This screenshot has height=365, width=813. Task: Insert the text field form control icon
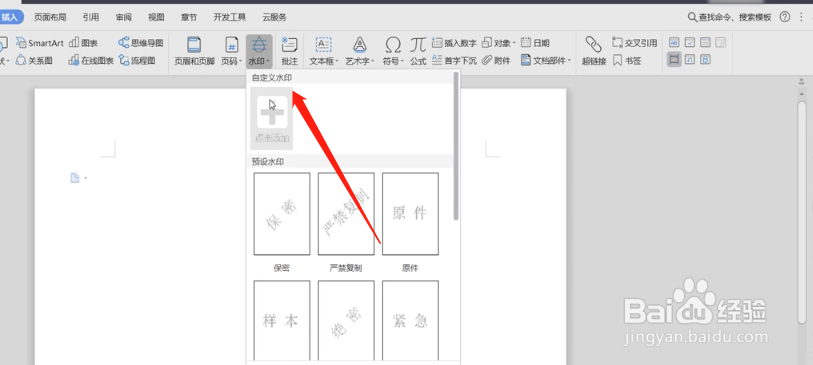tap(674, 43)
